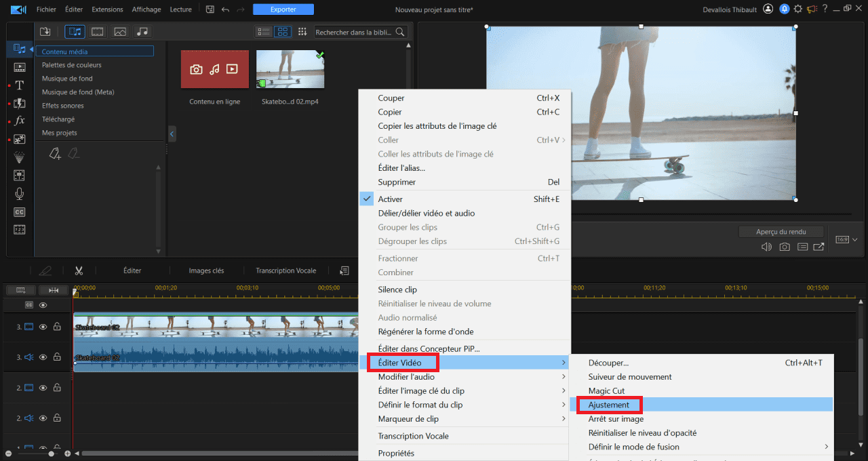Choose Ajustement in the submenu
Image resolution: width=868 pixels, height=461 pixels.
701,405
